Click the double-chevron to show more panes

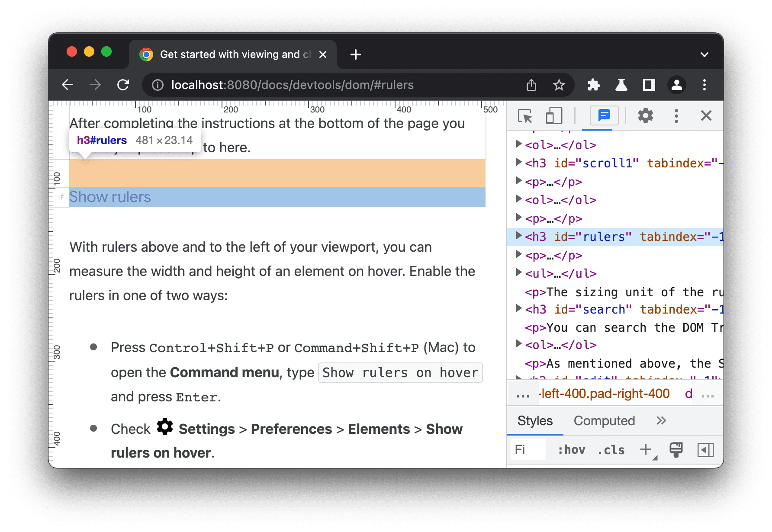coord(661,421)
